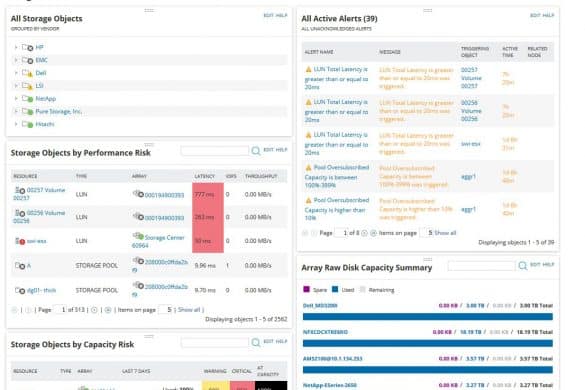Open the LSI vendor link

40,85
